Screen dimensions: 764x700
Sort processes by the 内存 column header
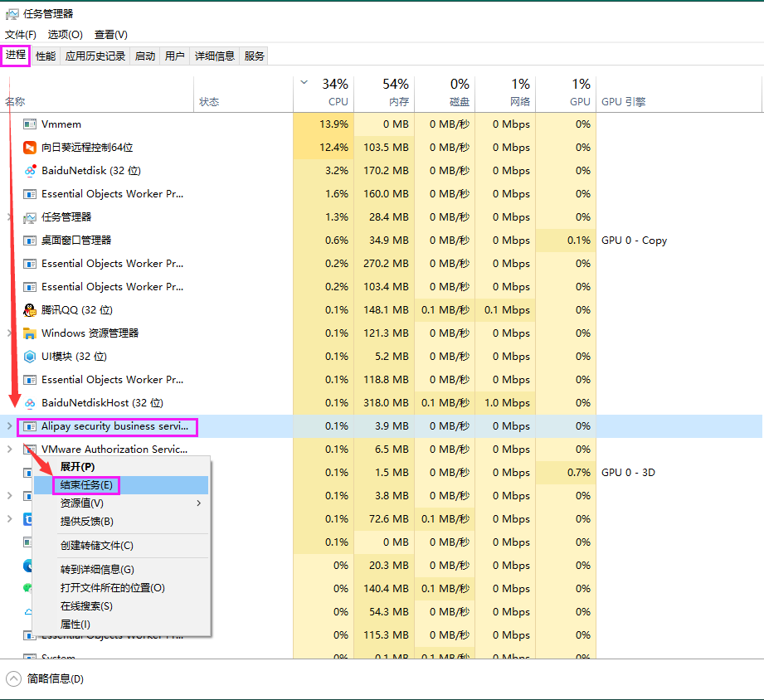(x=384, y=93)
